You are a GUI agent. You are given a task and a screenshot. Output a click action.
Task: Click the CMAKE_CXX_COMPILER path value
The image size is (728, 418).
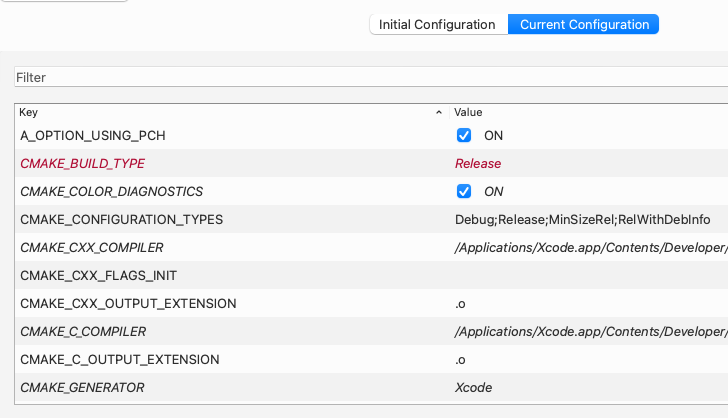pyautogui.click(x=590, y=247)
